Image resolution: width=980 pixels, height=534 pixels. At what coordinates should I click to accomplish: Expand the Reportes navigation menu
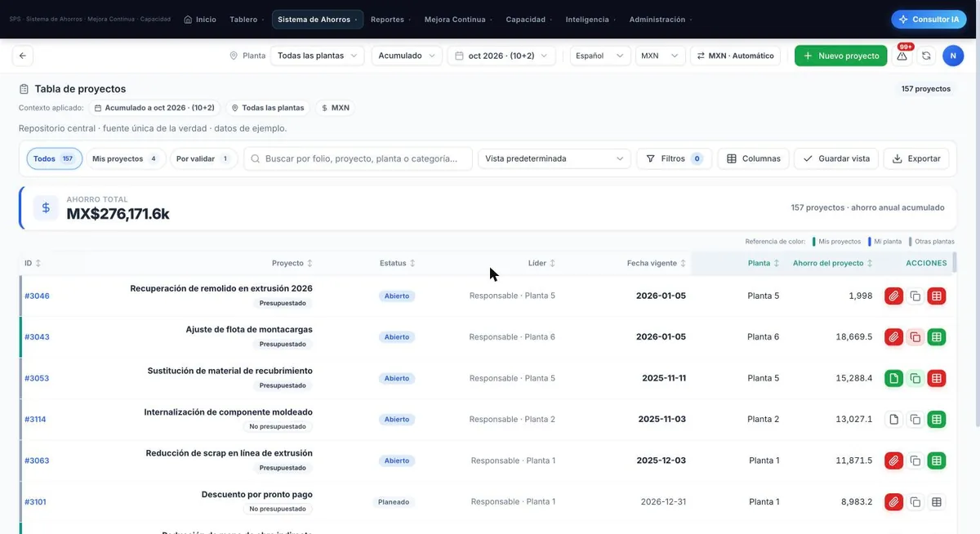point(390,20)
